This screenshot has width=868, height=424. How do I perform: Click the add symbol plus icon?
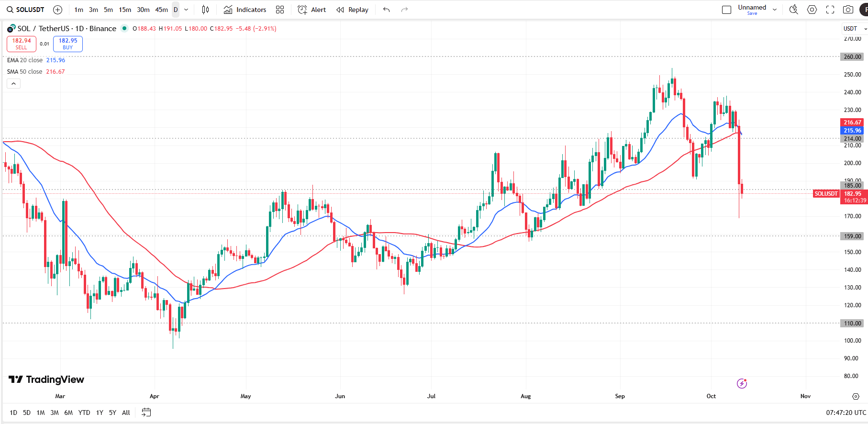click(57, 10)
